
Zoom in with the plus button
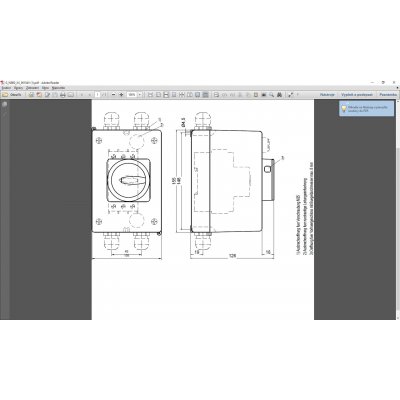click(121, 95)
